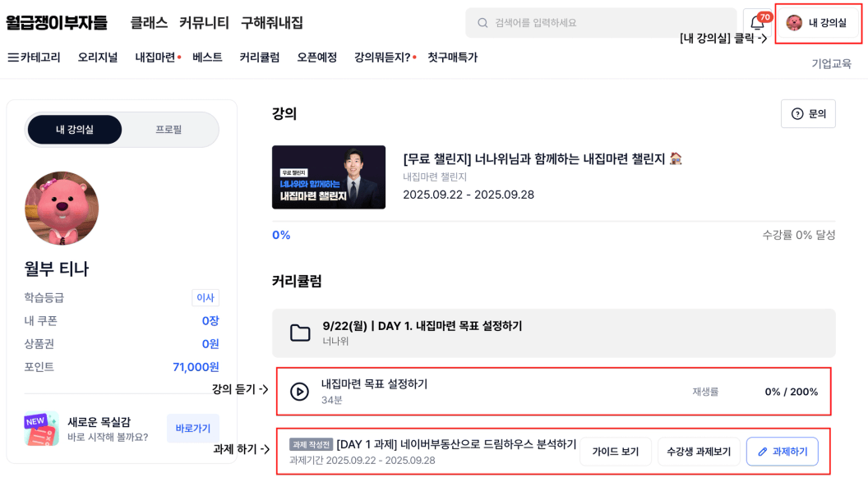Click the 기업교육 link

click(x=832, y=63)
